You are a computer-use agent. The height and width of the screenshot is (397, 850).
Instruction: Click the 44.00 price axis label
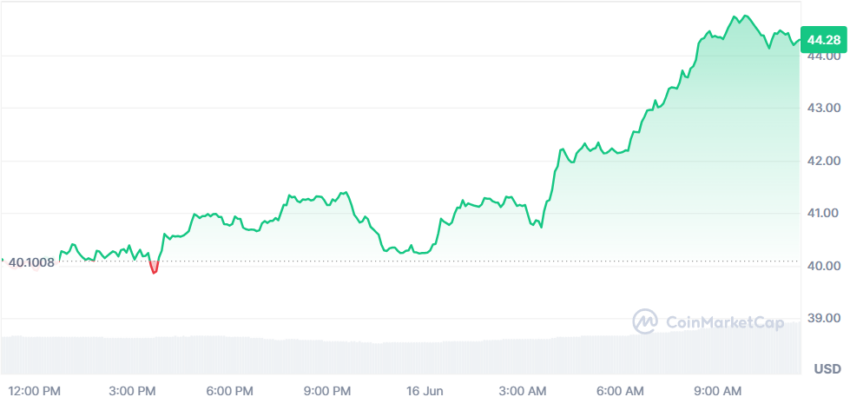point(823,56)
